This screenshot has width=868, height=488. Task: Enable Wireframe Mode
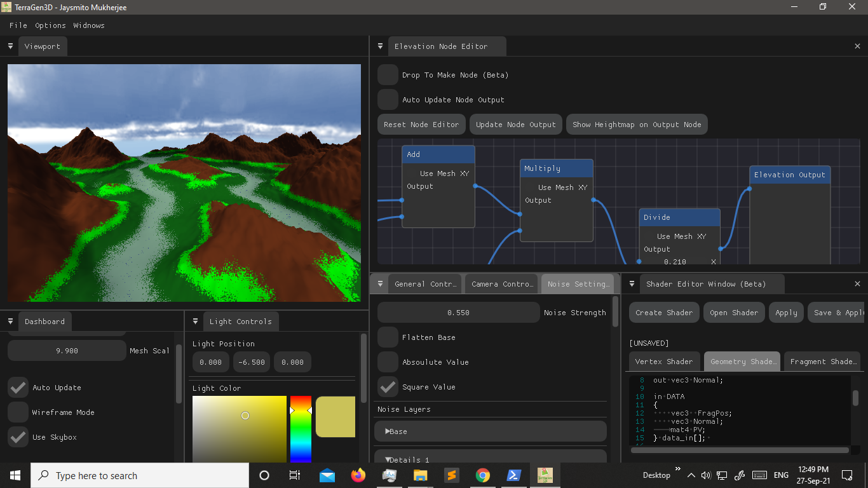pos(17,412)
